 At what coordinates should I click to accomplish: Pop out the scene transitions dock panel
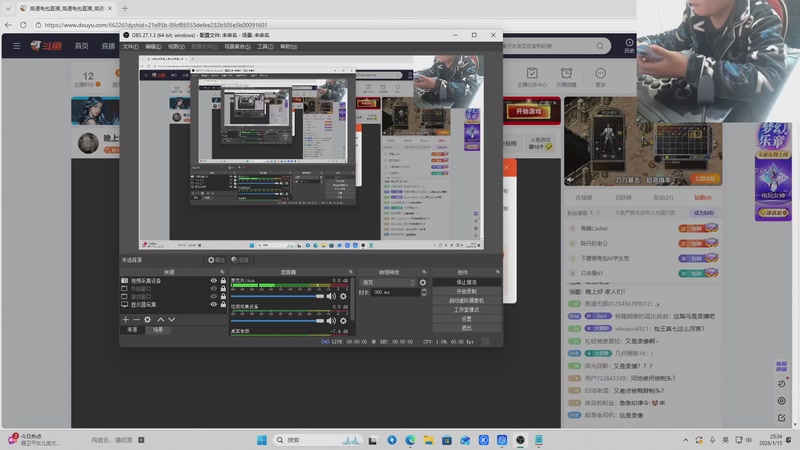pyautogui.click(x=424, y=272)
